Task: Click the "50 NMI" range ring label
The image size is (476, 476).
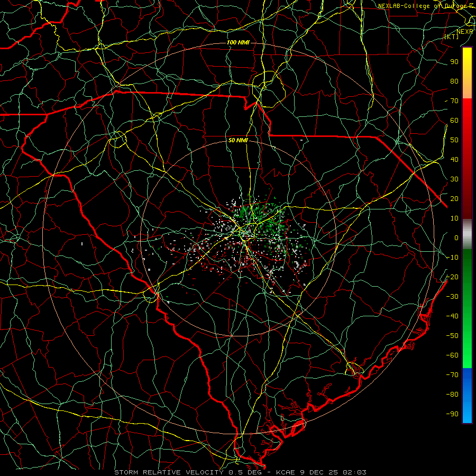Action: pos(238,140)
